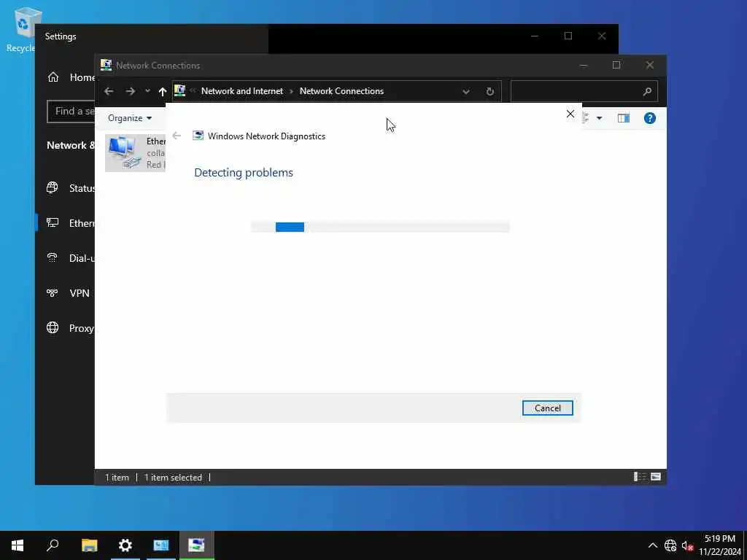Expand the address bar history dropdown
The image size is (747, 560).
(466, 91)
